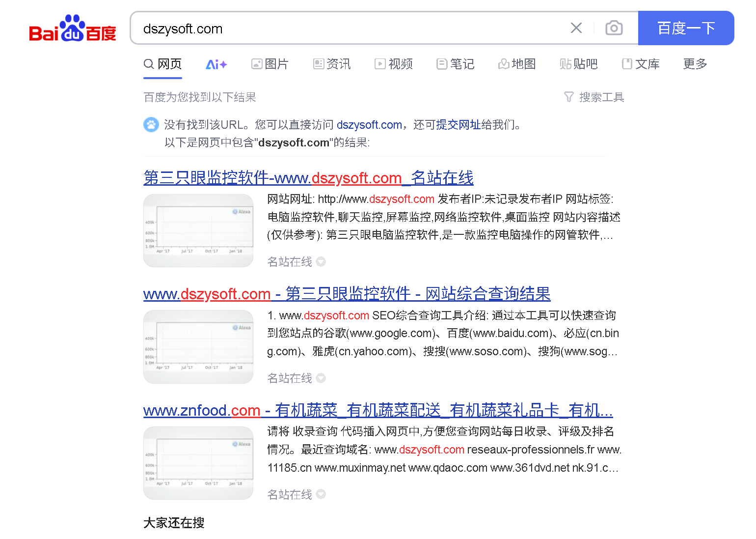The height and width of the screenshot is (539, 756).
Task: Open result 第三只眼监控软件-www.dszysoft.com_名站在线
Action: click(308, 177)
